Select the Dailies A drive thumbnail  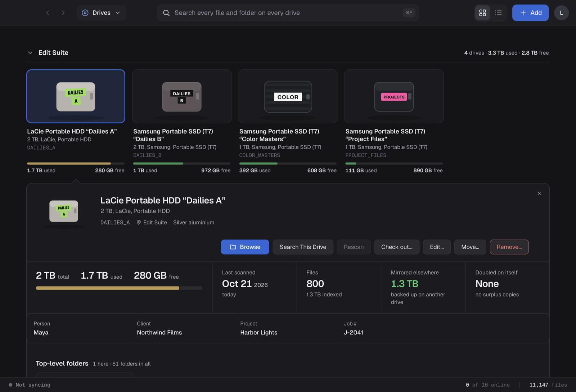pos(76,96)
